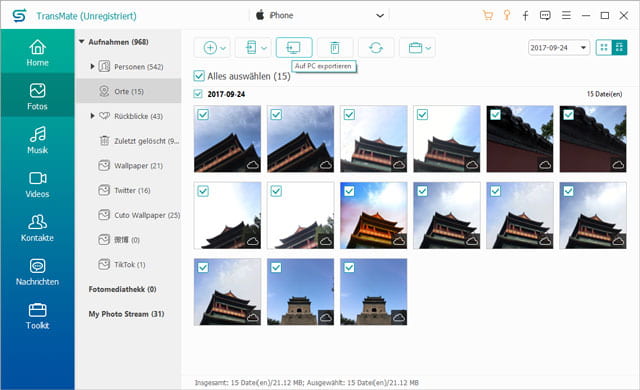Screen dimensions: 640x390
Task: Click the refresh toolbar icon
Action: coord(376,48)
